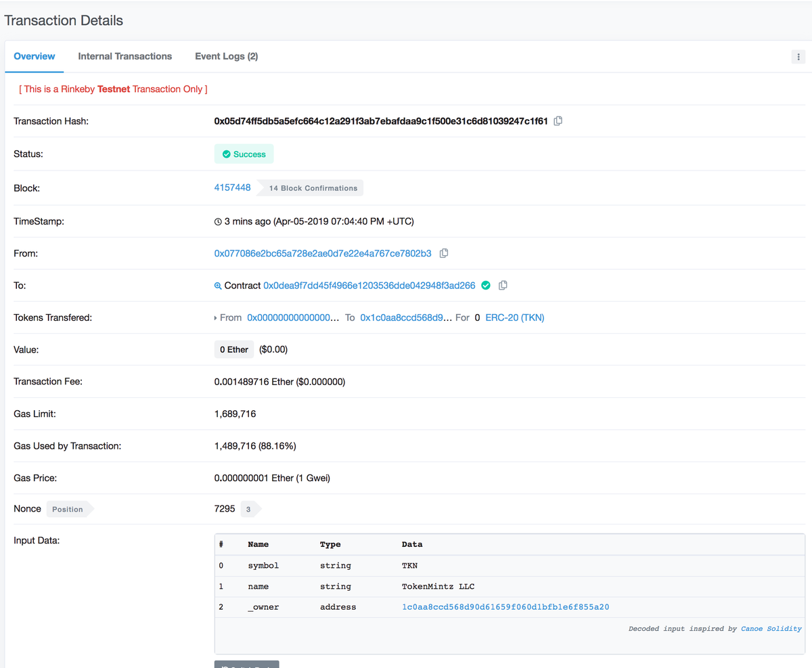Click the Success status badge
The height and width of the screenshot is (668, 812).
click(244, 154)
